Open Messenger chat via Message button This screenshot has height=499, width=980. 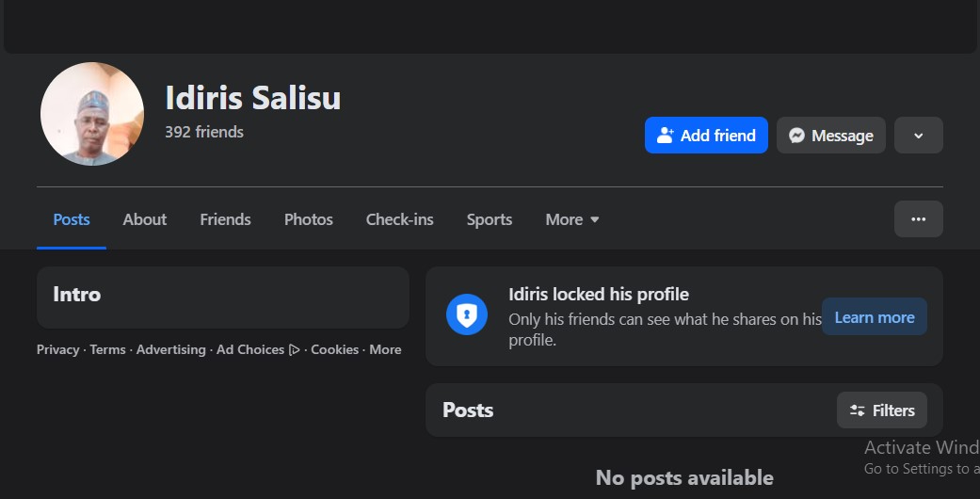coord(830,136)
